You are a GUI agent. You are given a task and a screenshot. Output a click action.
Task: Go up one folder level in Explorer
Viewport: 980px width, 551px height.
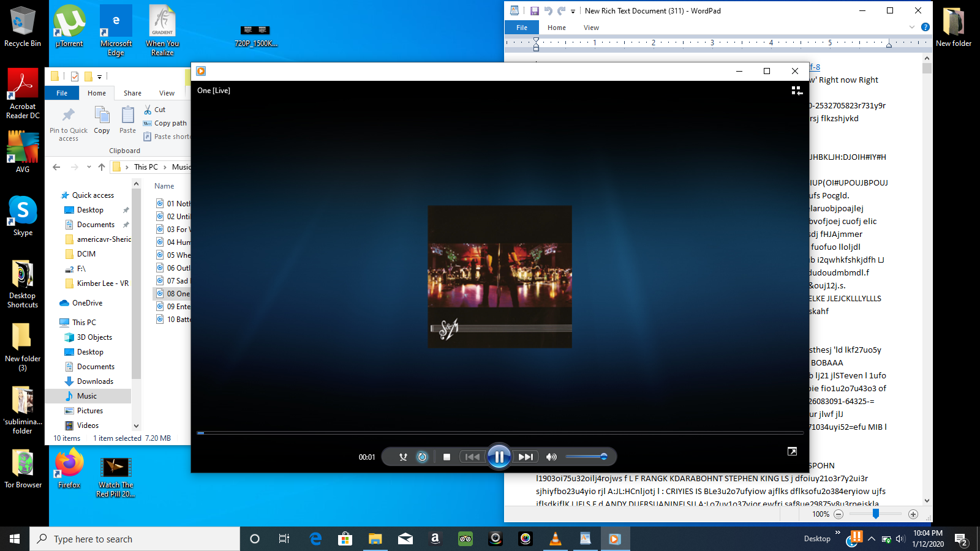102,167
